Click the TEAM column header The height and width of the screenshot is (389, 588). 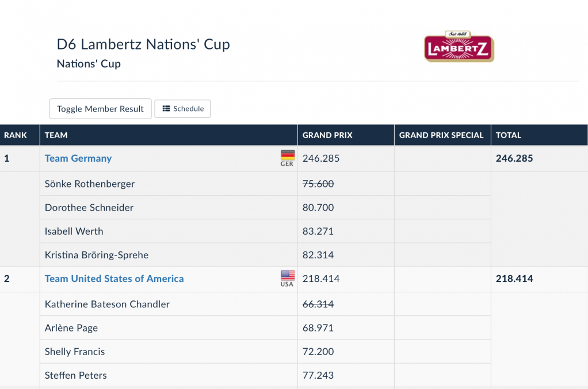56,135
